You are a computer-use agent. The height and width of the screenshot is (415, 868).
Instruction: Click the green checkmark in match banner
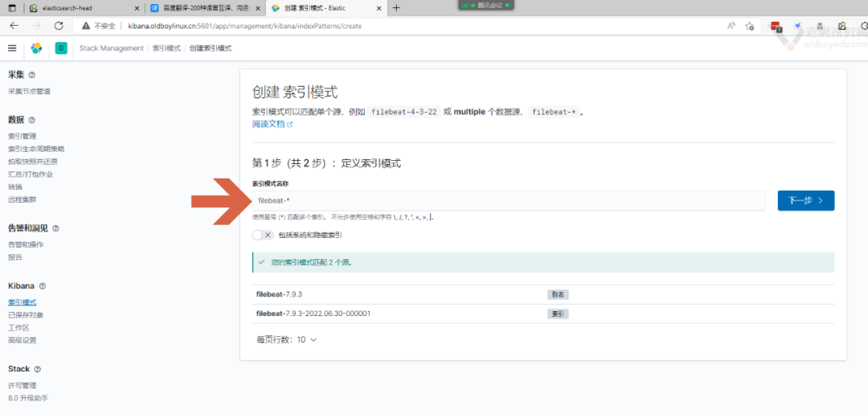261,262
